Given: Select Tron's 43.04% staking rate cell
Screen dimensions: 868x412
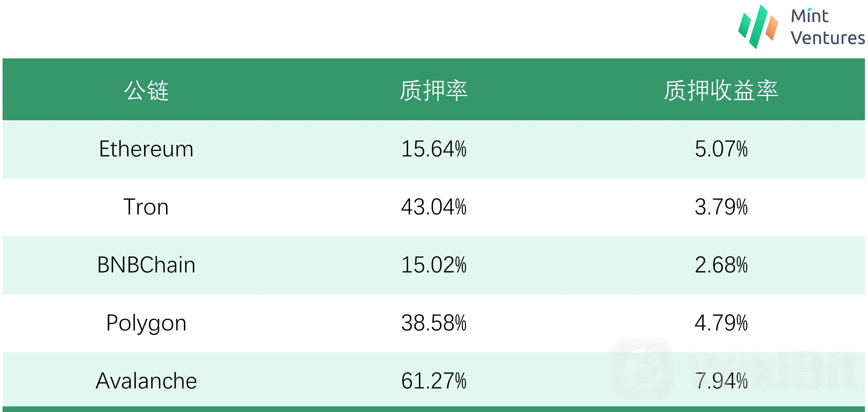Looking at the screenshot, I should [x=434, y=207].
